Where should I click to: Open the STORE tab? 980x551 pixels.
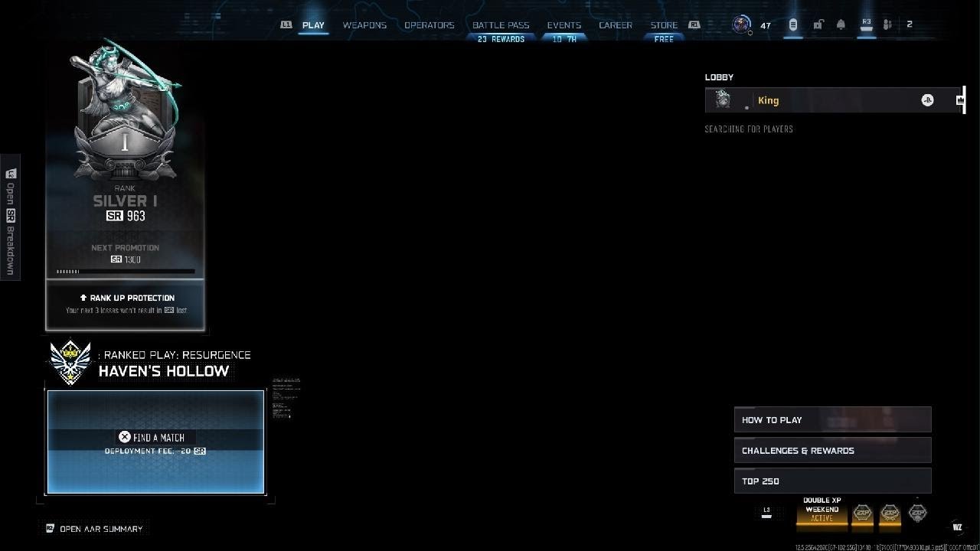click(x=664, y=25)
